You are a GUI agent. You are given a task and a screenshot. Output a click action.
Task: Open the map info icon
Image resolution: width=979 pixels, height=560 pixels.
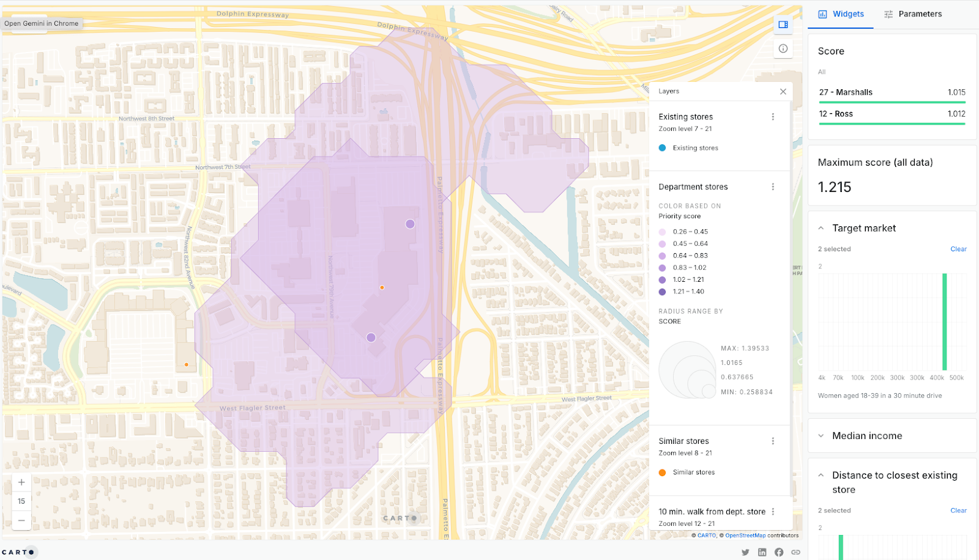click(783, 49)
